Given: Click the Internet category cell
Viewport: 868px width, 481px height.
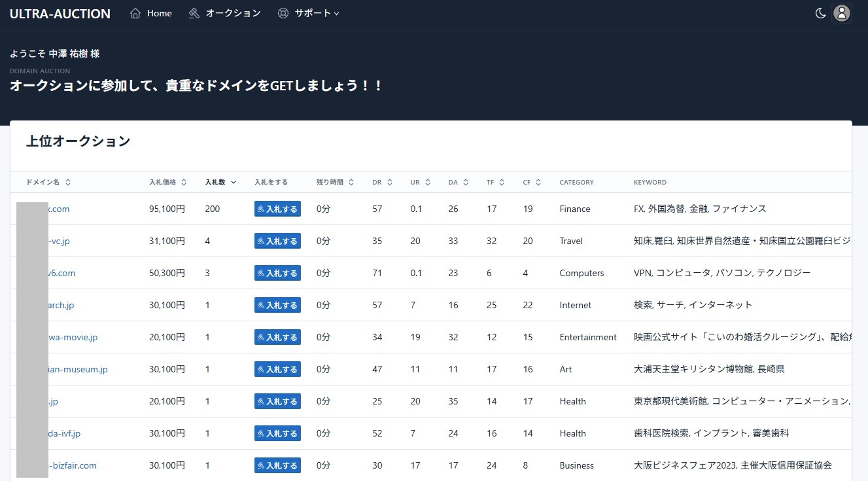Looking at the screenshot, I should [x=576, y=305].
